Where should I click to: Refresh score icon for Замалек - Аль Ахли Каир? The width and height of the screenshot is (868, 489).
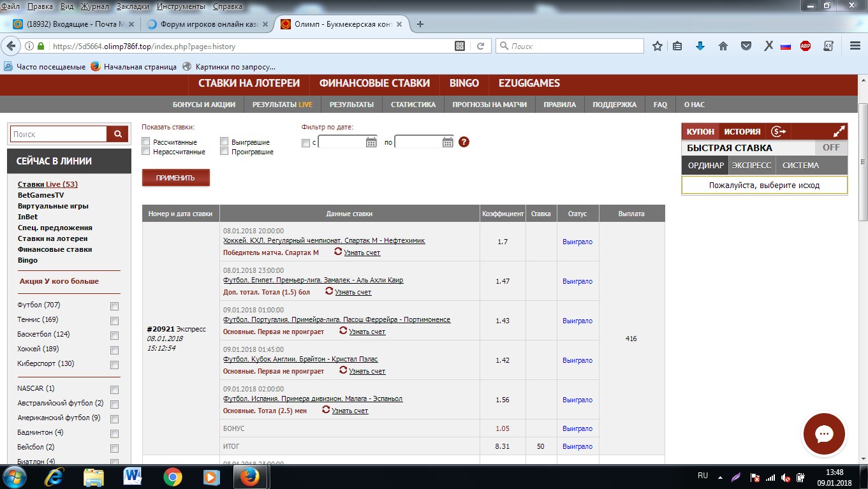tap(329, 291)
